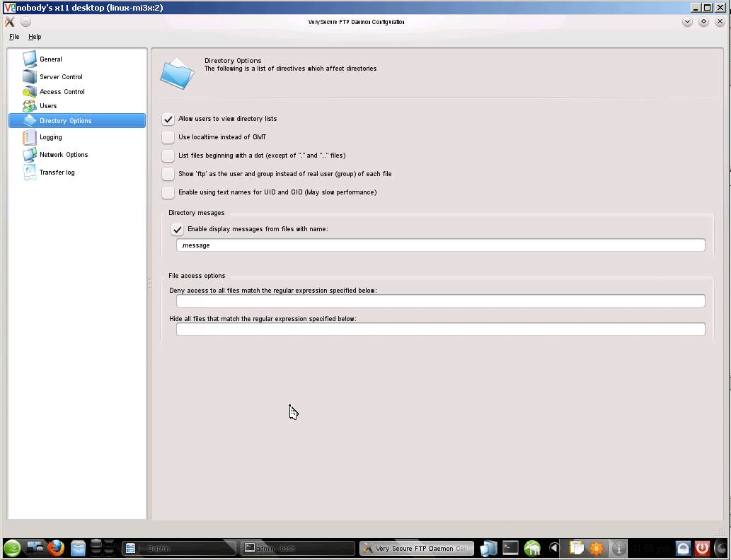
Task: Click the desktop computer taskbar icon
Action: 35,548
